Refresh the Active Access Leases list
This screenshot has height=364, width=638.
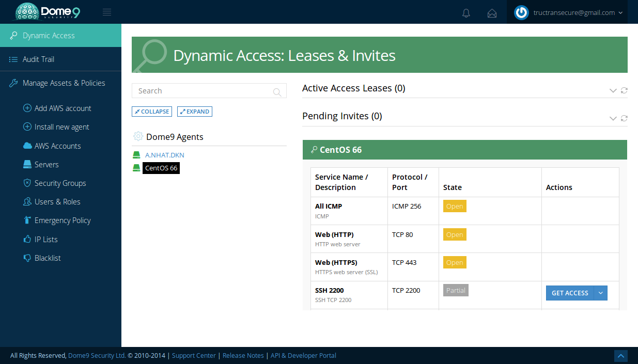tap(624, 90)
